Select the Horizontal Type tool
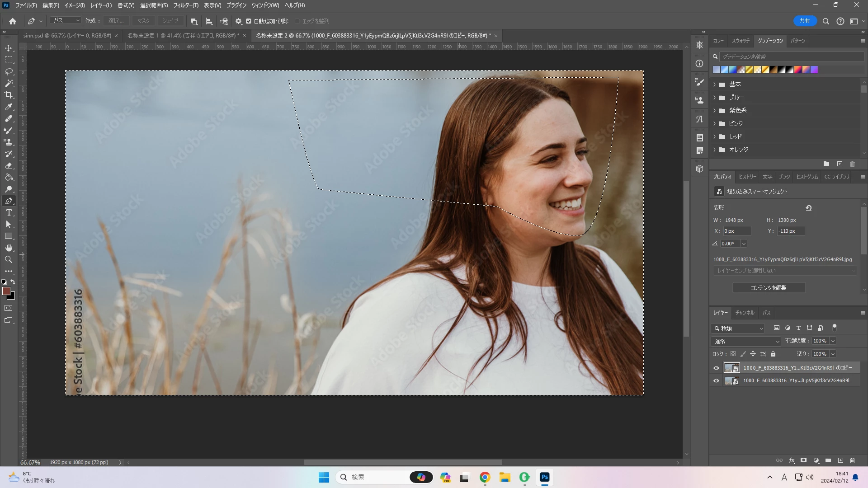Screen dimensions: 868x488 point(9,213)
